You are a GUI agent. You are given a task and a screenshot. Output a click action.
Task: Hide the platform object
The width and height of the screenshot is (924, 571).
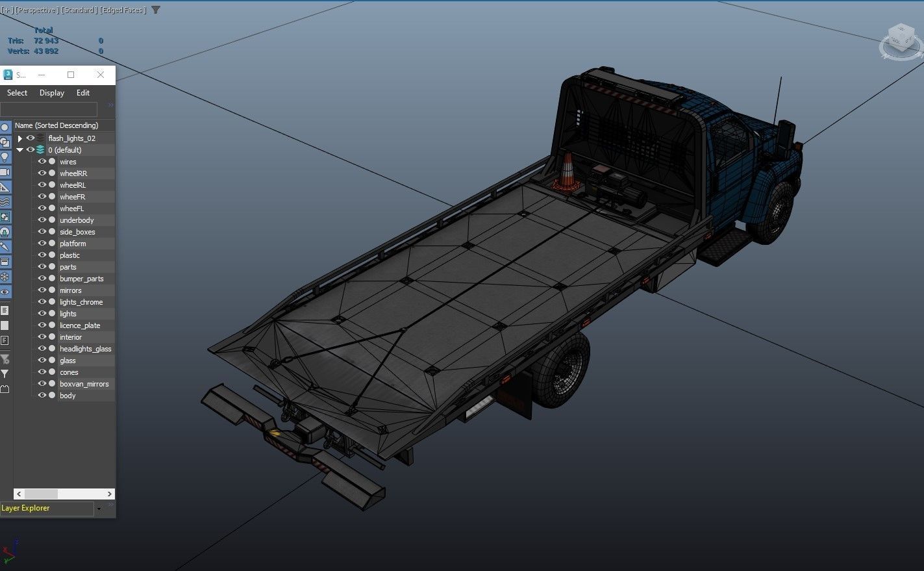click(42, 244)
